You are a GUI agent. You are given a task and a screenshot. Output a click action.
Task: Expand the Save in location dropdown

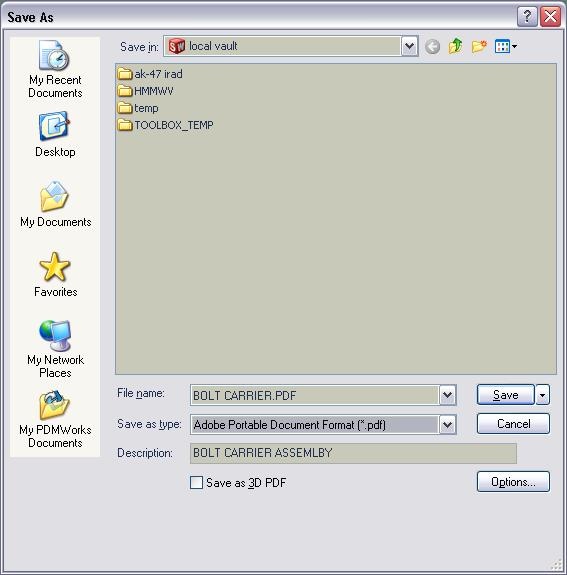[x=409, y=46]
